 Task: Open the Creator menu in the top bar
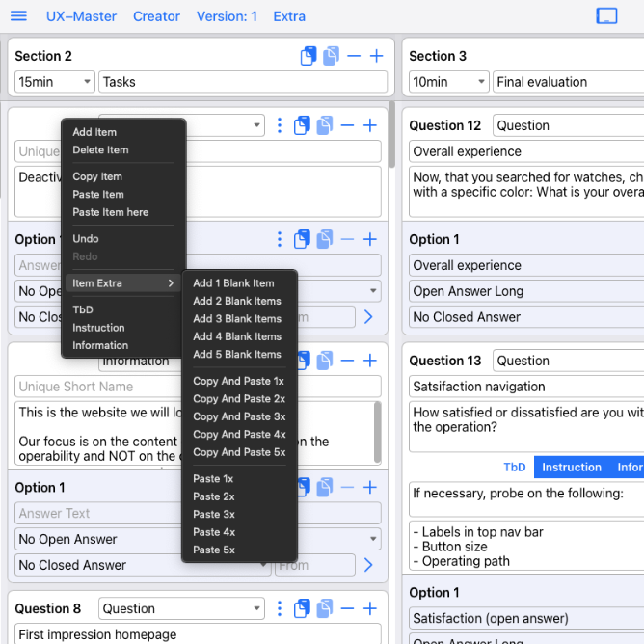(156, 16)
